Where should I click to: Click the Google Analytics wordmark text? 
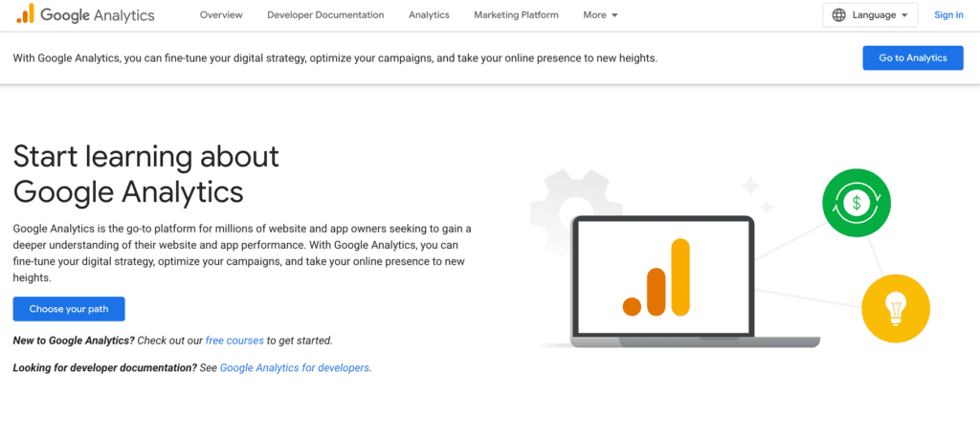[98, 15]
